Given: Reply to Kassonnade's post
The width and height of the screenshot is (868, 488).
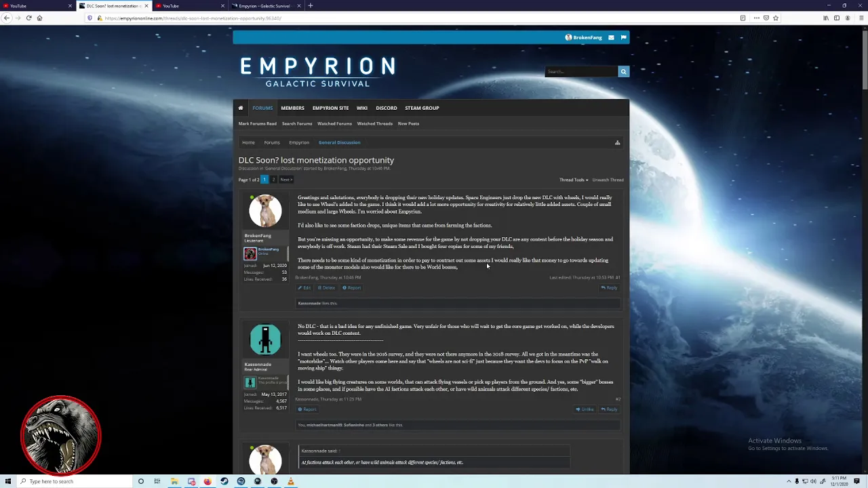Looking at the screenshot, I should click(609, 409).
